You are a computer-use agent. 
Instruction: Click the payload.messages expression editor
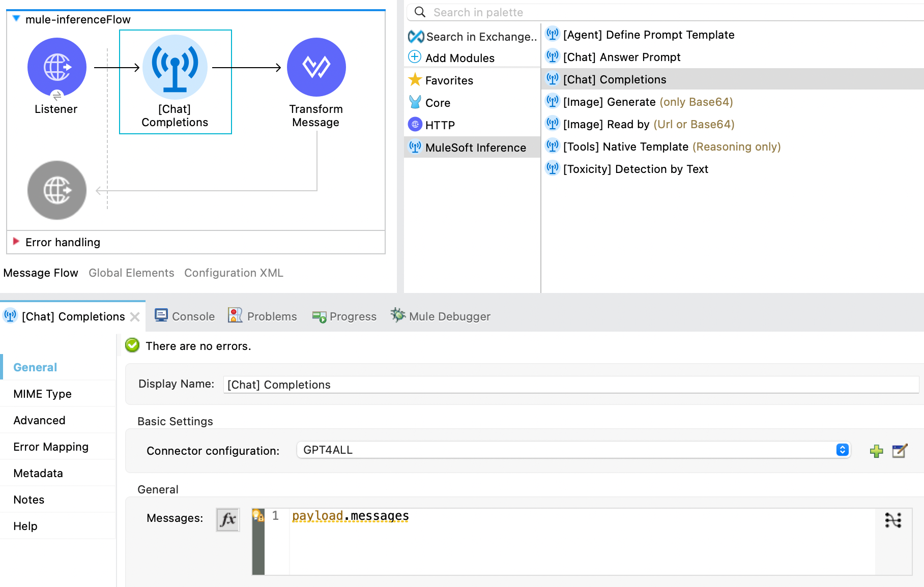[582, 541]
